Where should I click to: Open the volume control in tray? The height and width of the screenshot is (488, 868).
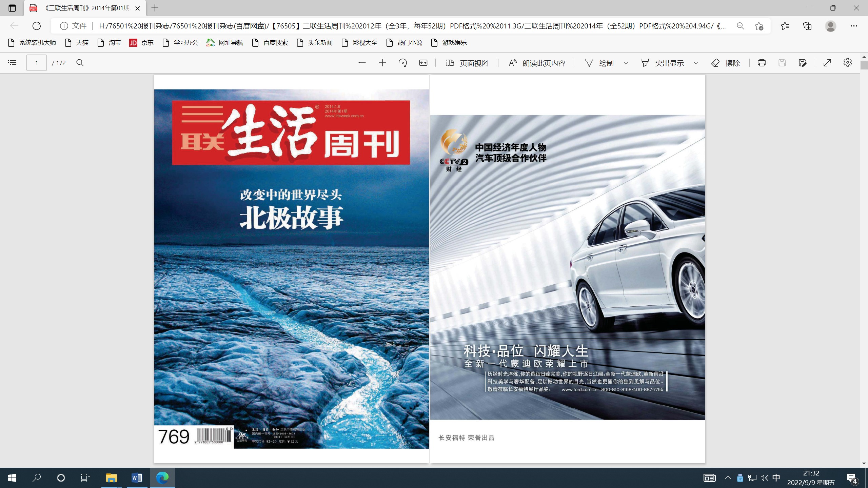(764, 478)
